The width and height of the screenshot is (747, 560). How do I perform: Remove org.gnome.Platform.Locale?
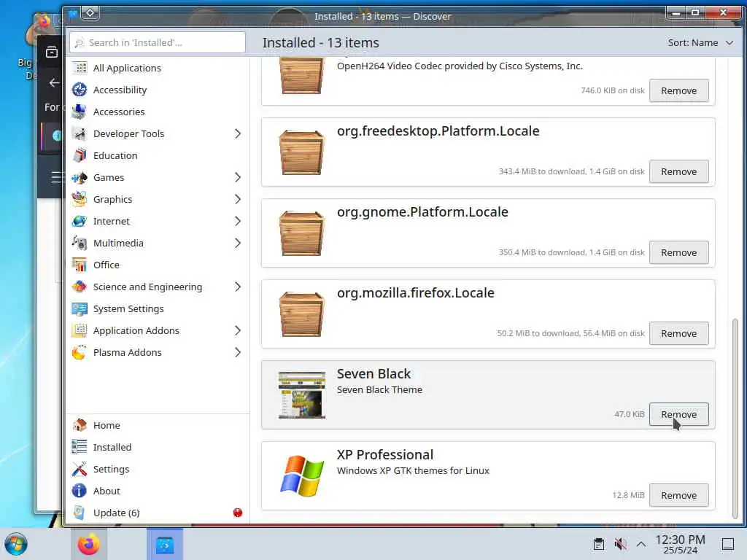point(678,252)
